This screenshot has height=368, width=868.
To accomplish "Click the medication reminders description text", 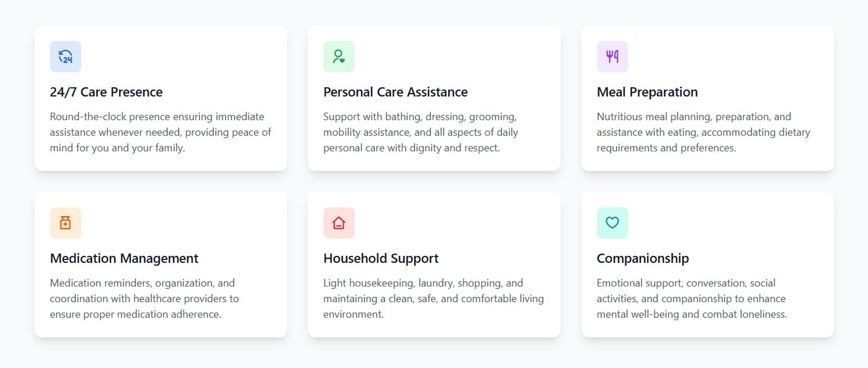I will pyautogui.click(x=144, y=299).
